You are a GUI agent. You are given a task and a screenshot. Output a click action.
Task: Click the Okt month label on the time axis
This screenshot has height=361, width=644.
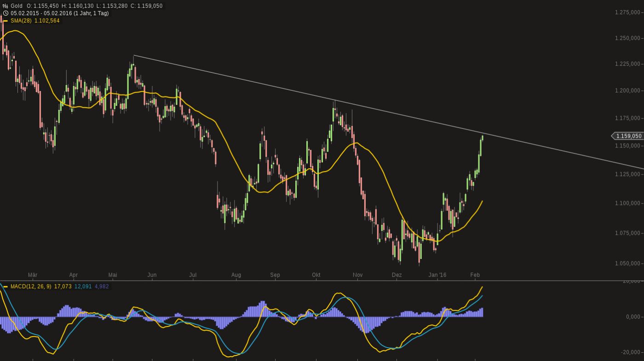tap(316, 275)
